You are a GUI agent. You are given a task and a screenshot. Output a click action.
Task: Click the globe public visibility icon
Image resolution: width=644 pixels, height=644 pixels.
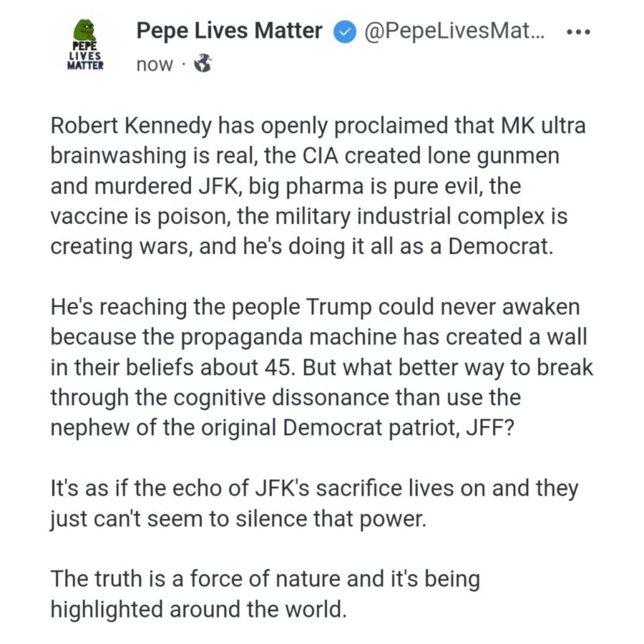pyautogui.click(x=203, y=64)
